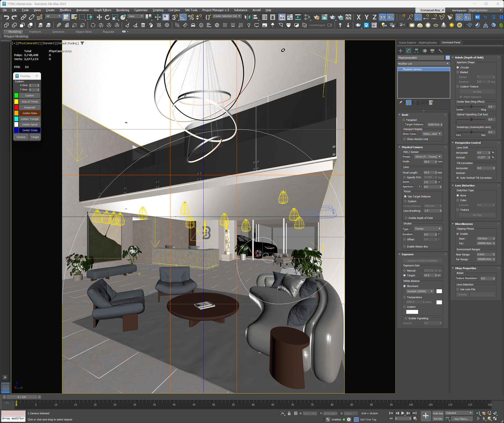Open the Curve Editor icon
The height and width of the screenshot is (423, 504).
coord(290,17)
